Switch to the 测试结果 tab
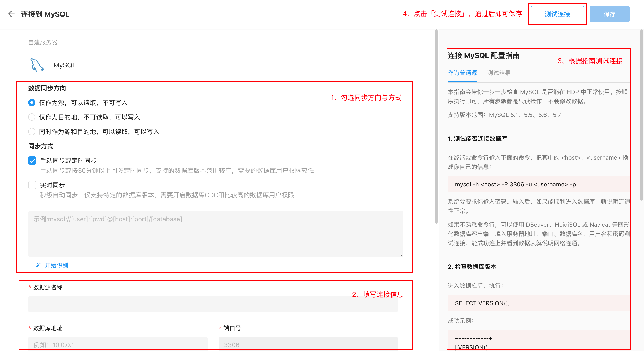 [498, 73]
